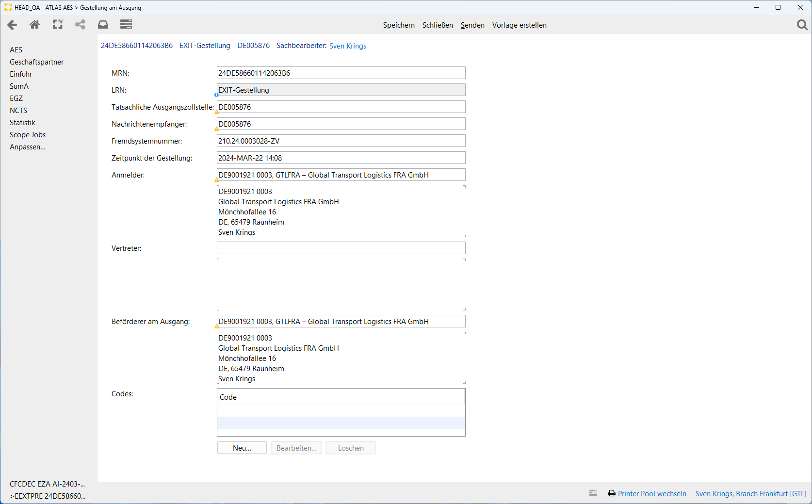Click the empty Vertreter input field
This screenshot has width=812, height=504.
coord(341,248)
